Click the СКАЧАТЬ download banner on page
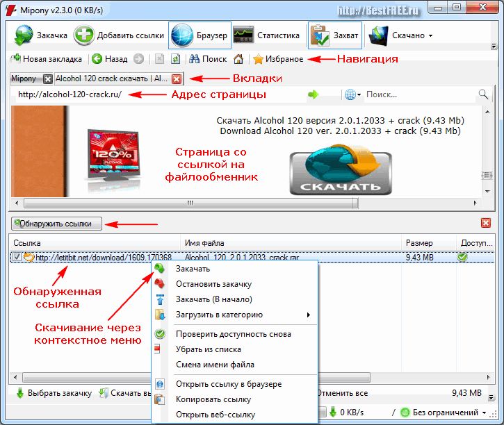Screen dimensions: 504x425 pos(341,170)
